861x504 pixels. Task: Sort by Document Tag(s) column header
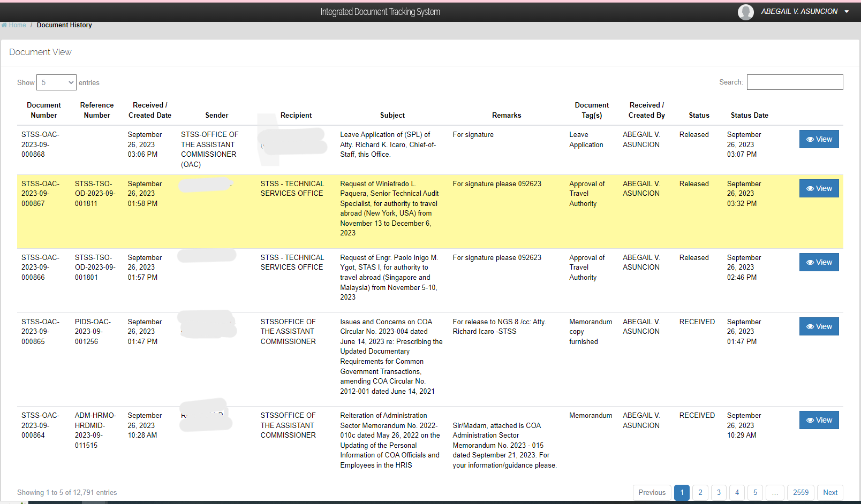pyautogui.click(x=592, y=110)
